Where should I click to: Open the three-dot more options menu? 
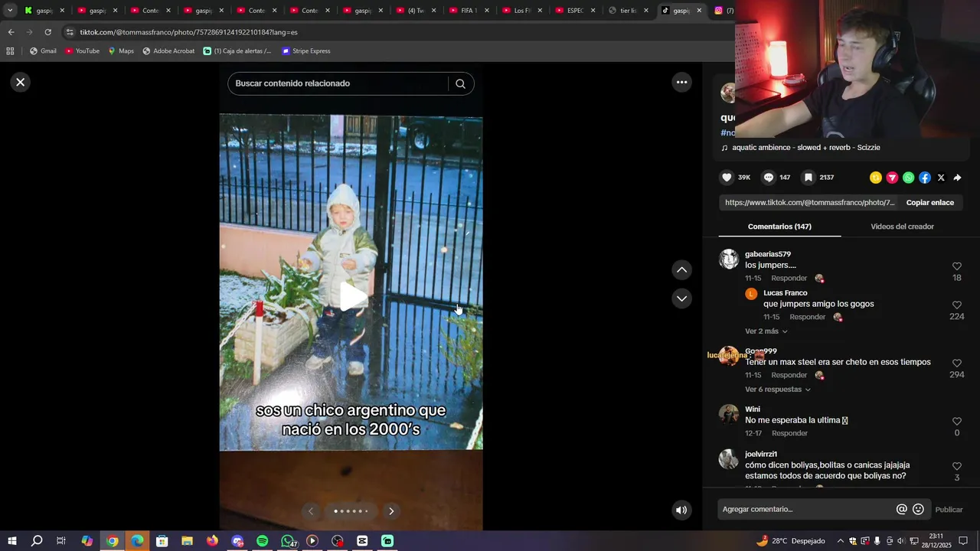[681, 82]
